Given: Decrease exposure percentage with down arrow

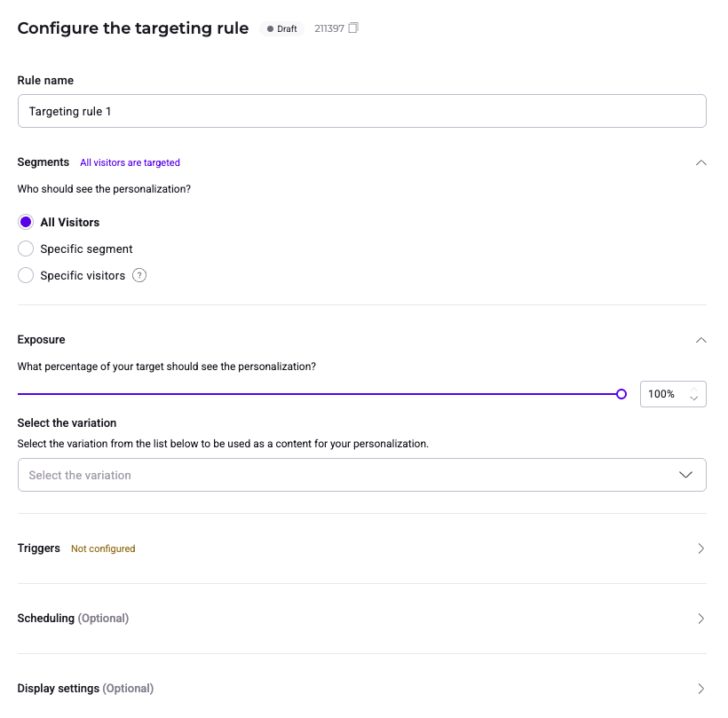Looking at the screenshot, I should (694, 398).
